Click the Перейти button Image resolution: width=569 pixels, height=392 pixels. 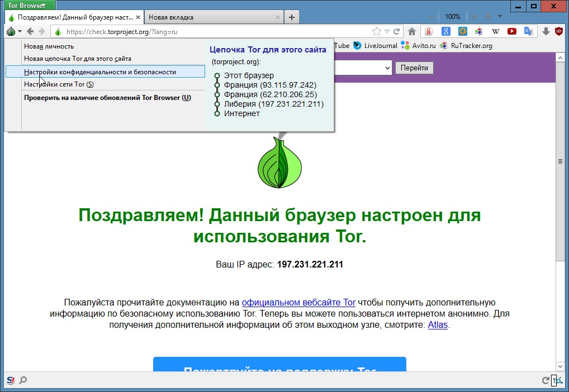click(414, 68)
